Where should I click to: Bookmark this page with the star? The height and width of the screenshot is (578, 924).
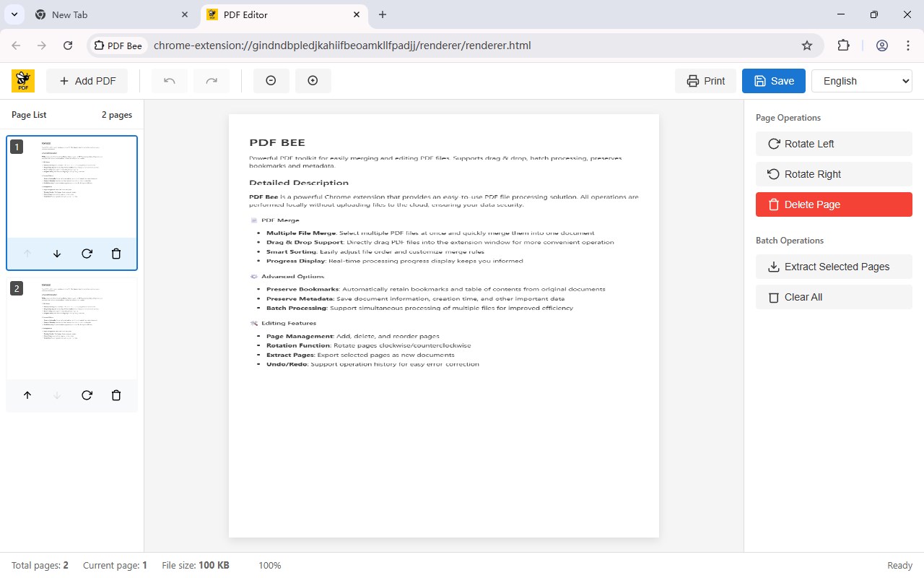point(807,46)
